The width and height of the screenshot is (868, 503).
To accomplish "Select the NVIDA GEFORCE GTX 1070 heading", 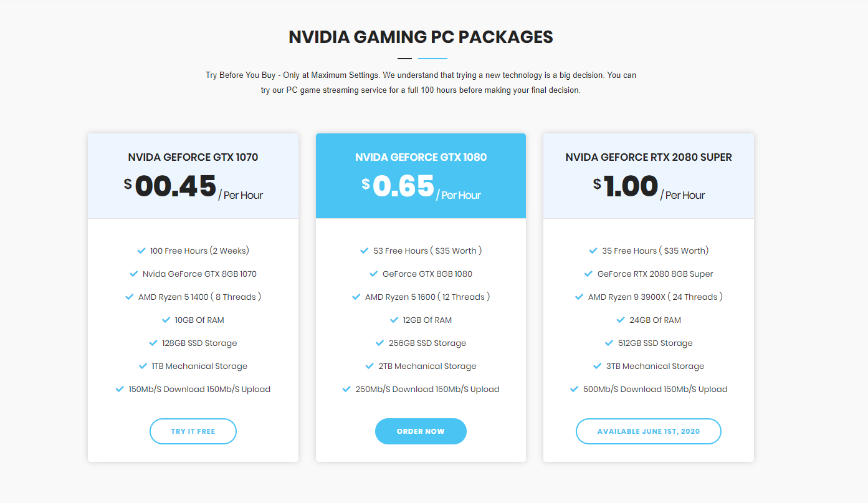I will pyautogui.click(x=193, y=157).
